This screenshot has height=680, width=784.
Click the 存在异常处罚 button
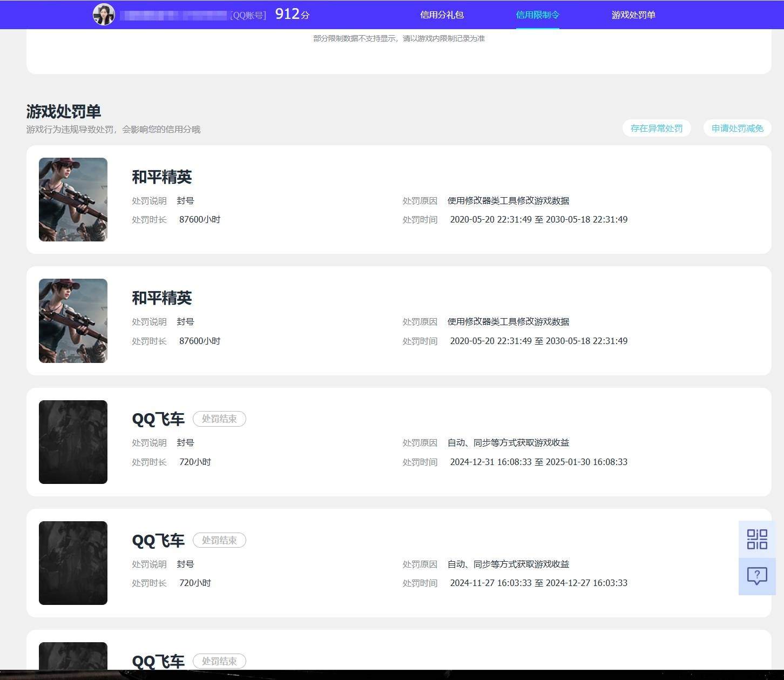pyautogui.click(x=657, y=128)
